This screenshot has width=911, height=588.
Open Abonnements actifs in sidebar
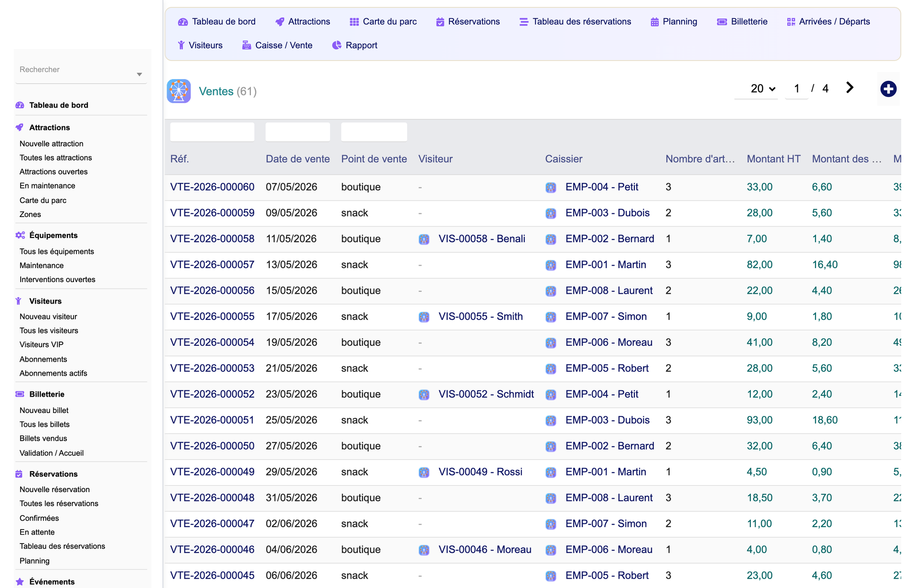pyautogui.click(x=53, y=373)
